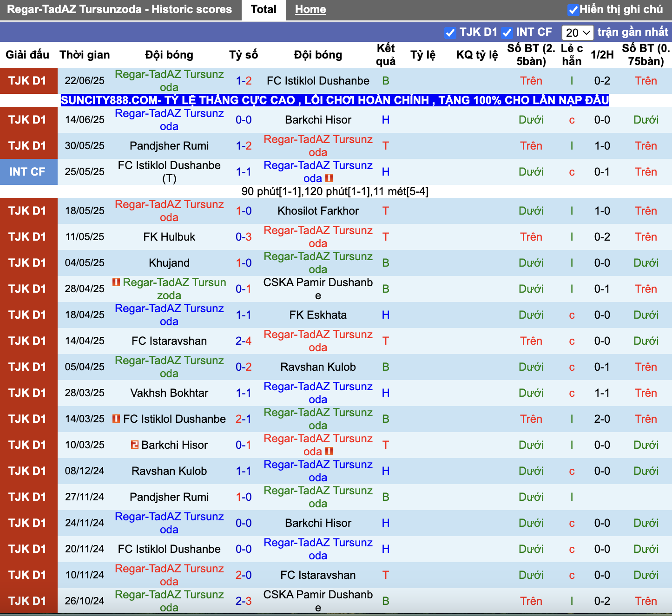Image resolution: width=672 pixels, height=616 pixels.
Task: Click 'trận gần nhất' label
Action: 633,33
